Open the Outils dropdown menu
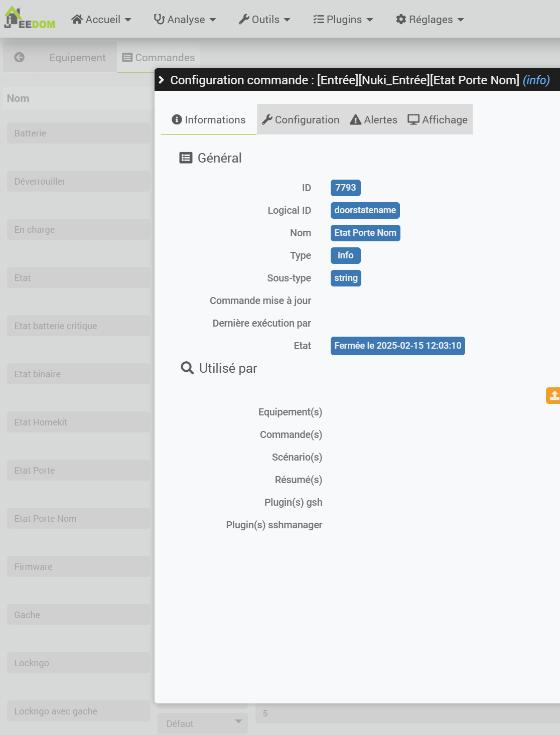560x735 pixels. [x=264, y=20]
